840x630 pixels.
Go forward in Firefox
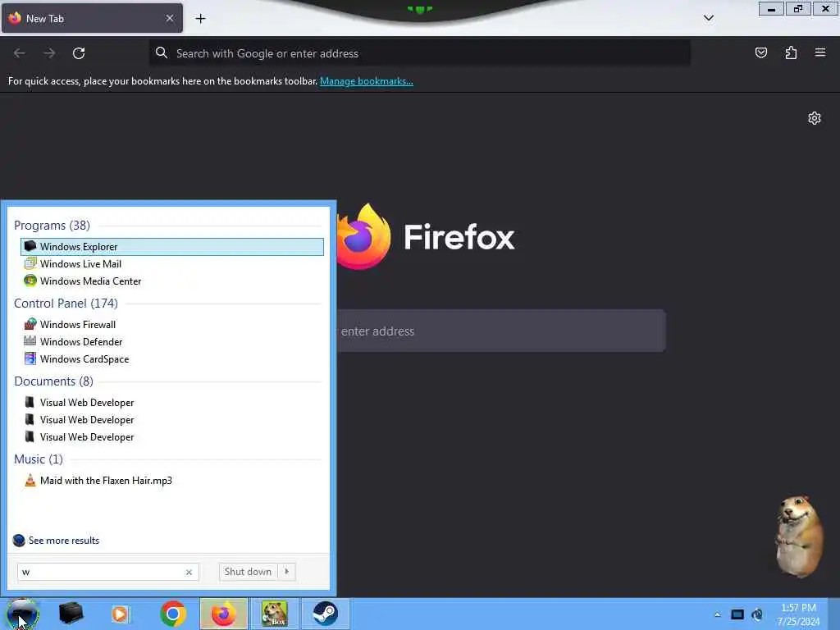pos(49,53)
